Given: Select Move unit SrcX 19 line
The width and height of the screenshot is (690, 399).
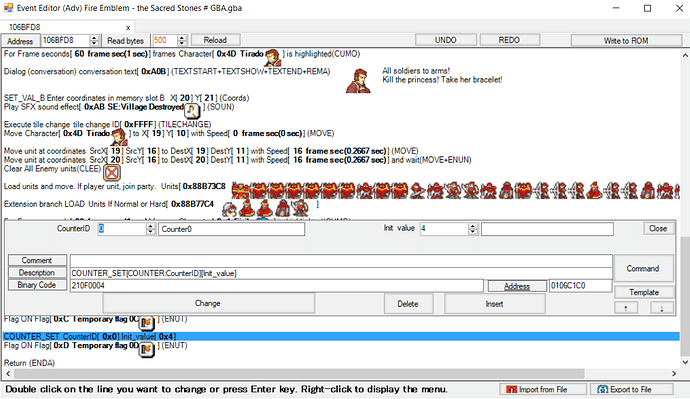Looking at the screenshot, I should point(211,151).
